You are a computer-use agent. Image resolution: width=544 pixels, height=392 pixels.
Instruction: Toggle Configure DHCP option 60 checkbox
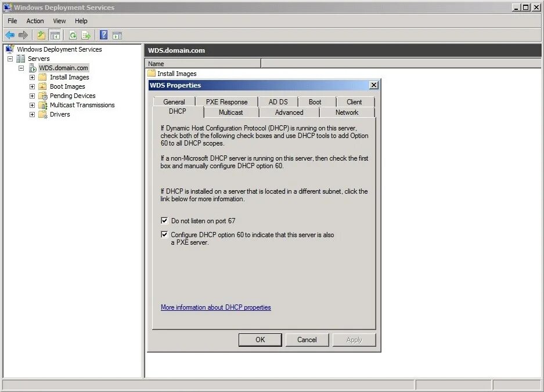[164, 234]
